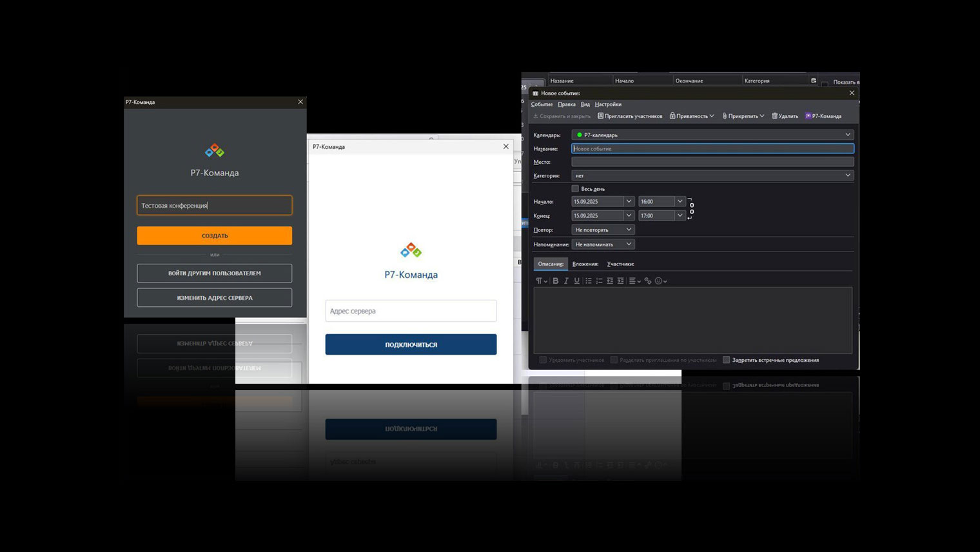
Task: Open the Повтор dropdown
Action: tap(603, 230)
